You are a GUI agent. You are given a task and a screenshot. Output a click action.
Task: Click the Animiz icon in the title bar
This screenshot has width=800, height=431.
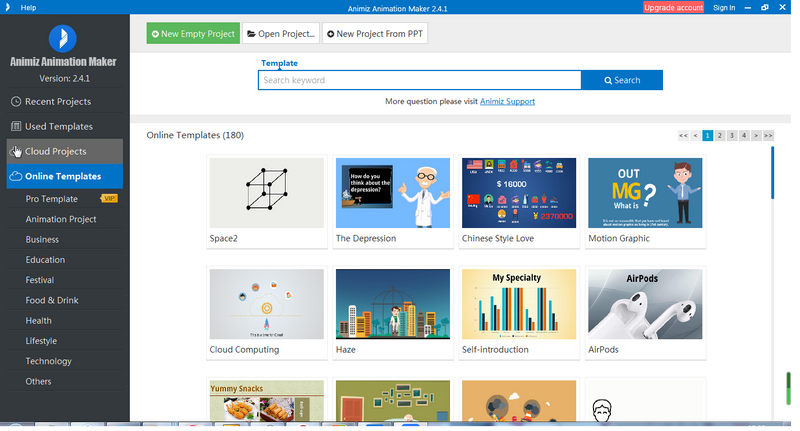coord(8,7)
